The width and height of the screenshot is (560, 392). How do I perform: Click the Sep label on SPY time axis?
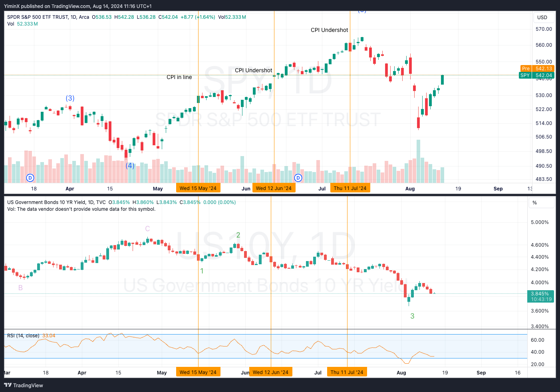pos(498,189)
